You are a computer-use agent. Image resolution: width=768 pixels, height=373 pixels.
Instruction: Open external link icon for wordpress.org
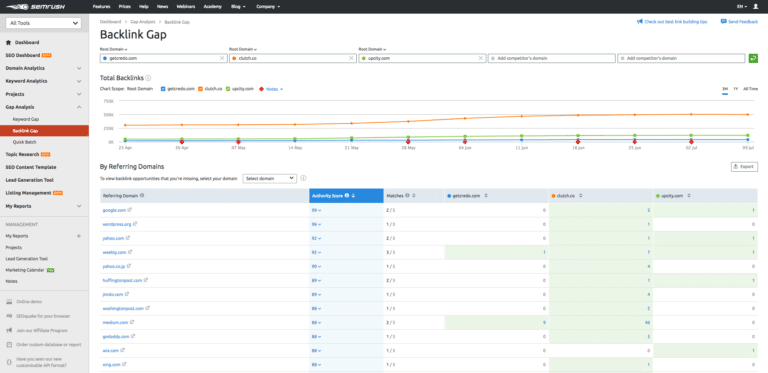135,224
